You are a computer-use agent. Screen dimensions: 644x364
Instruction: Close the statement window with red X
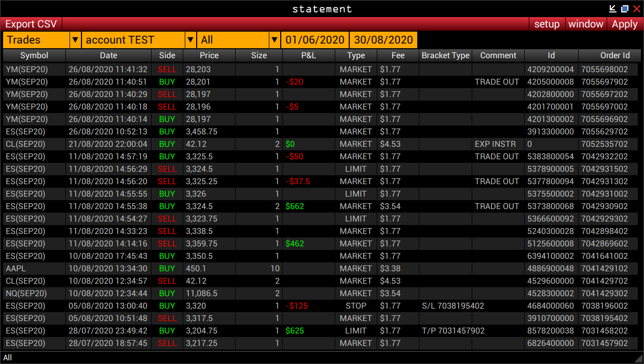pyautogui.click(x=637, y=9)
